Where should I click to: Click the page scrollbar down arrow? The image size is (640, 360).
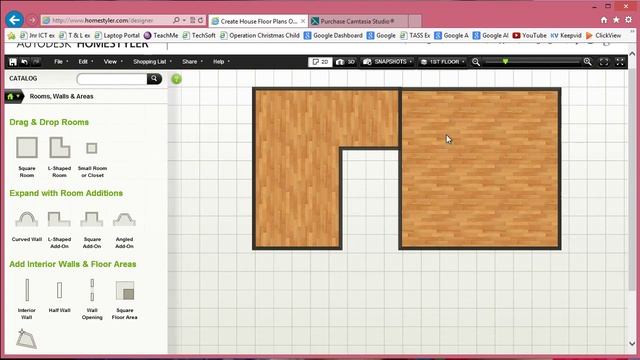[632, 343]
